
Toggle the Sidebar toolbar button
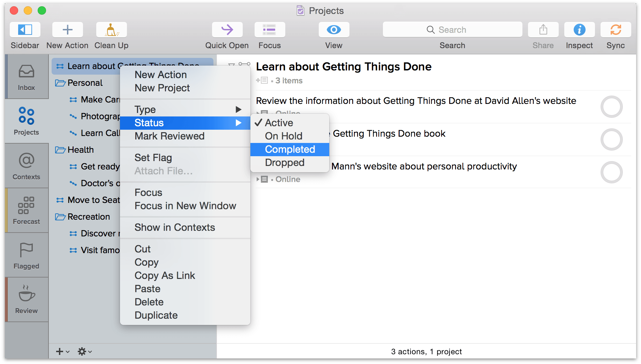tap(25, 30)
